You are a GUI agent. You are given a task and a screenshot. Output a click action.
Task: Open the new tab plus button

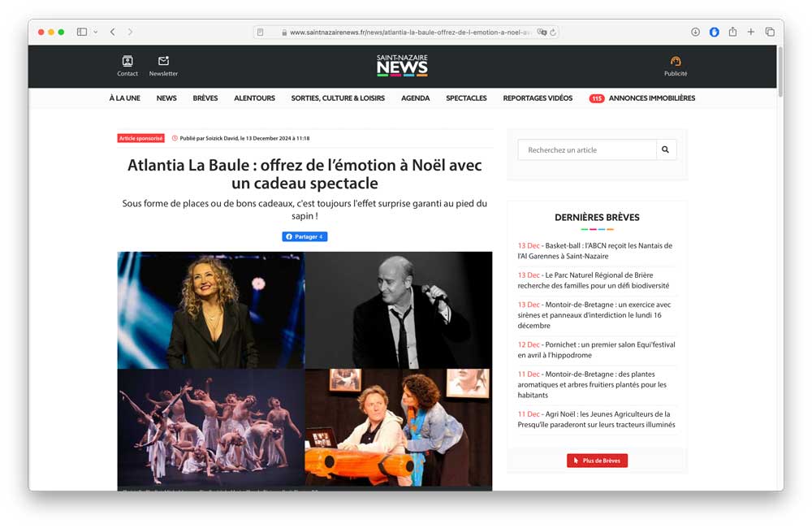pos(751,32)
